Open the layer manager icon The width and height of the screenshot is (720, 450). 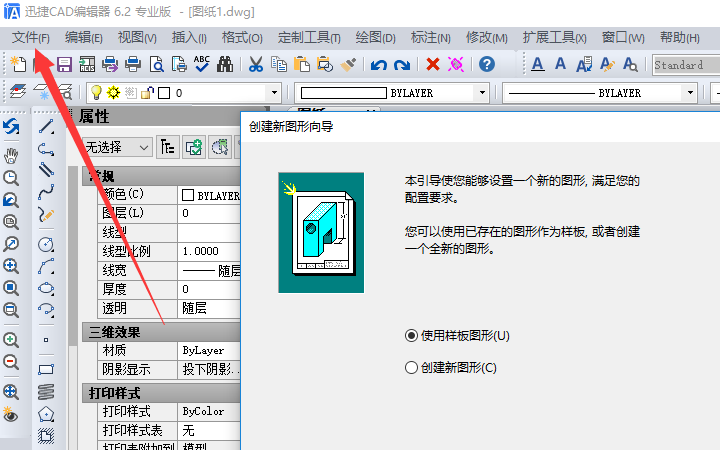click(18, 92)
